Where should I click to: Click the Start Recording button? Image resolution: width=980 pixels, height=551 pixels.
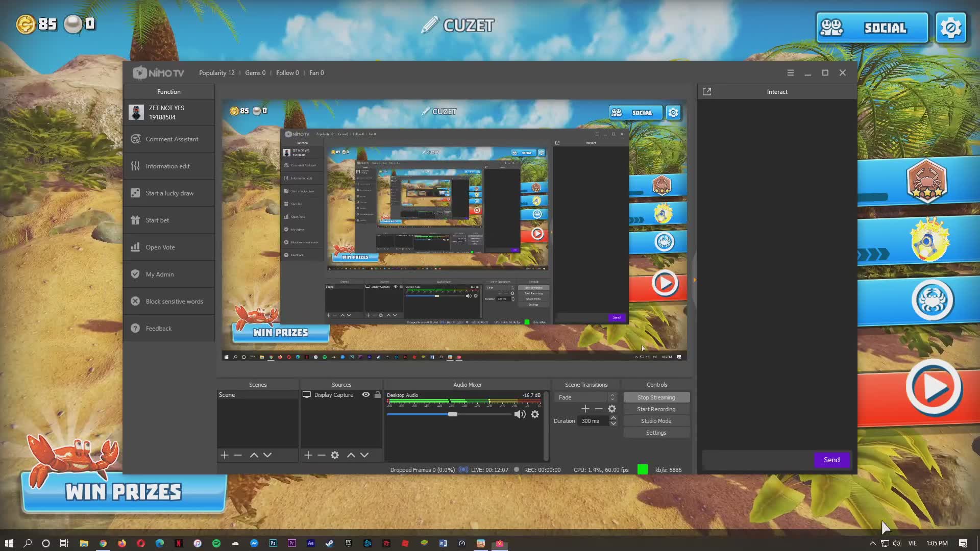656,409
